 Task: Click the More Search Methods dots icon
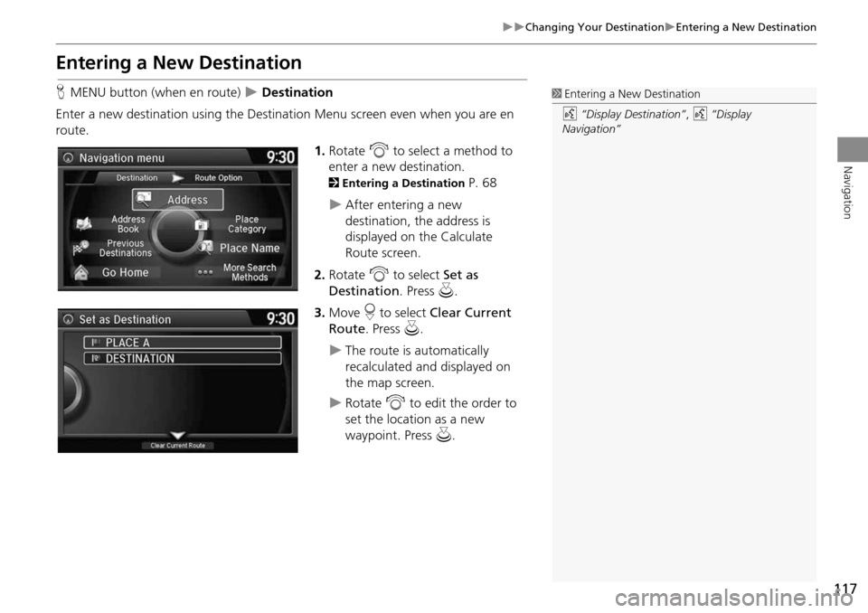(205, 272)
